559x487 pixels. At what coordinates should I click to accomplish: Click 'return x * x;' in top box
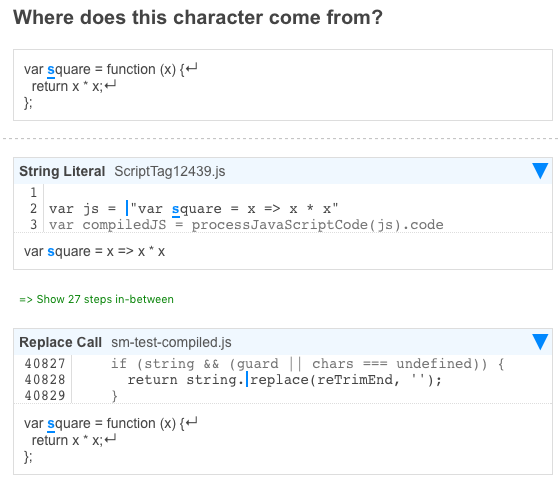click(67, 87)
